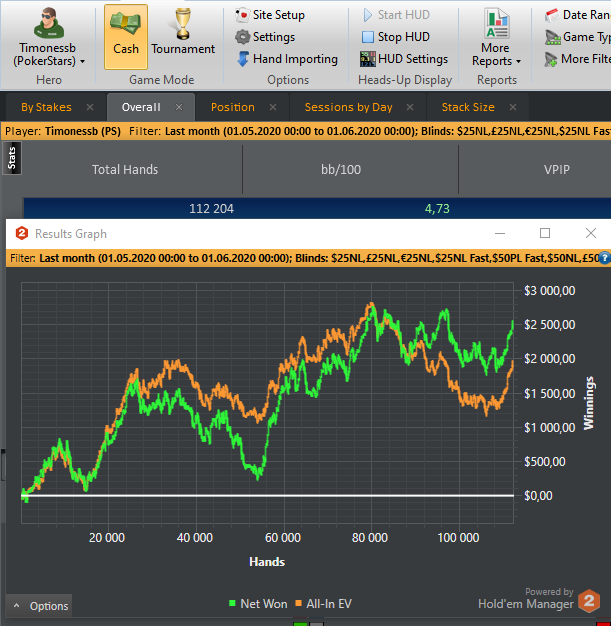Open the Settings gear option
Viewport: 611px width, 626px height.
tap(265, 37)
